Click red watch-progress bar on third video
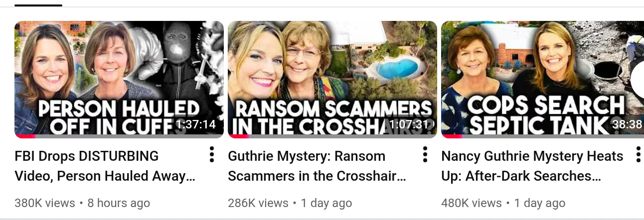Viewport: 644px width, 220px height. [452, 136]
